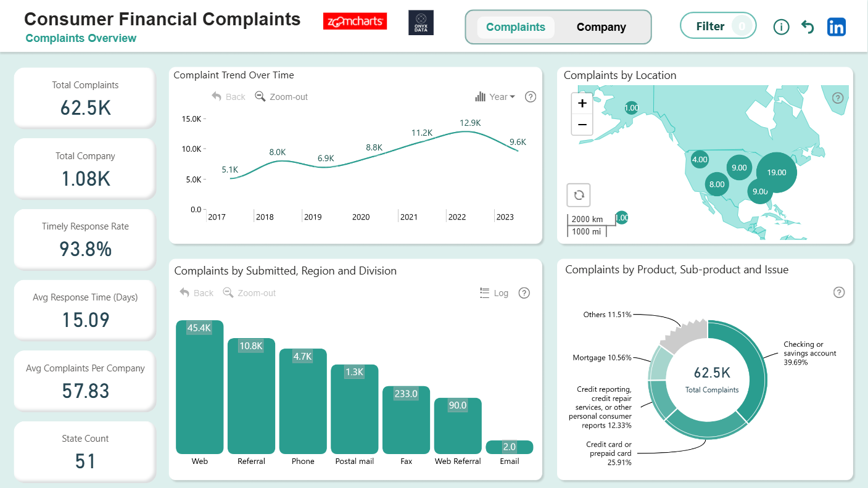Select the Web bar in chart
Image resolution: width=868 pixels, height=488 pixels.
pyautogui.click(x=199, y=387)
